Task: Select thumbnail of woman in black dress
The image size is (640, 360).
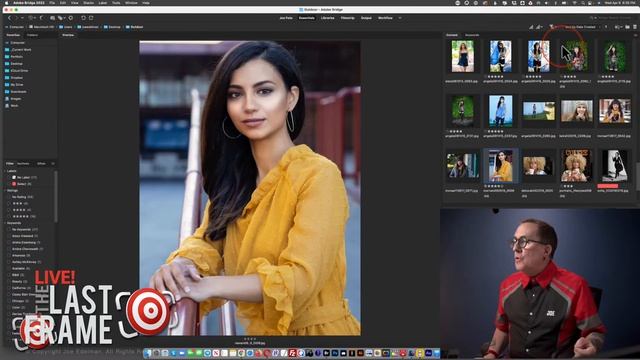Action: pyautogui.click(x=462, y=56)
